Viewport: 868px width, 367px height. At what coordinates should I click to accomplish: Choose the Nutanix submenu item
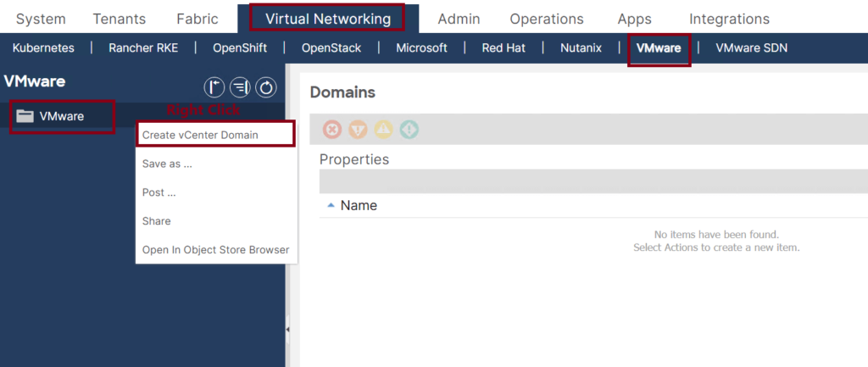click(581, 48)
